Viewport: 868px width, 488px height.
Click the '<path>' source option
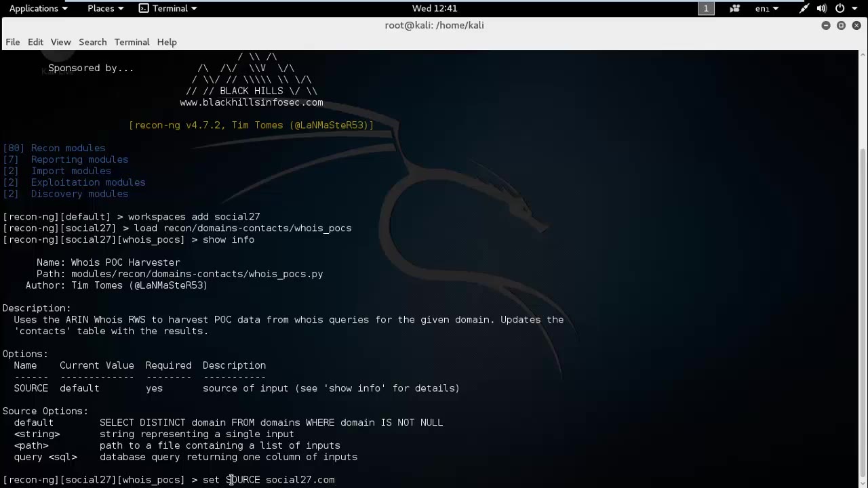31,446
